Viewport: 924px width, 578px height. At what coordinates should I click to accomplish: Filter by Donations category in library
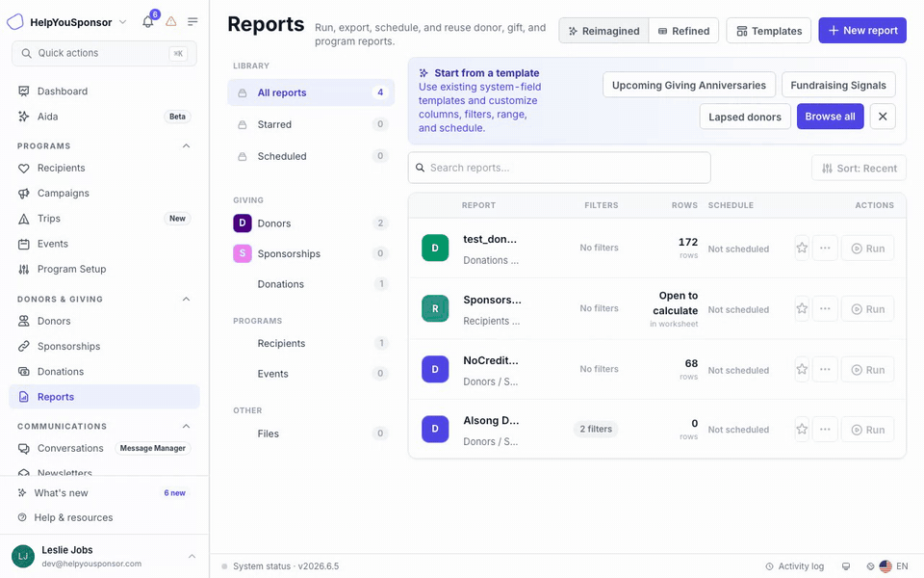point(311,284)
